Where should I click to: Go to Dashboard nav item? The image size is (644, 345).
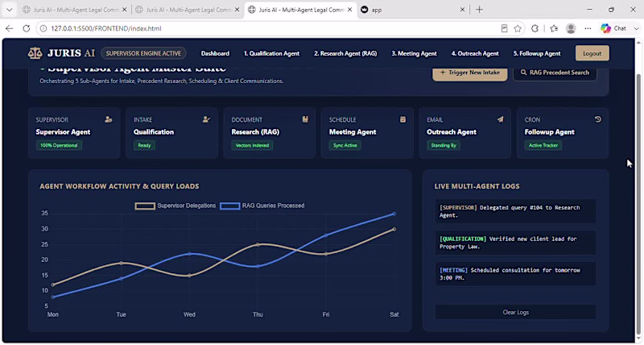(215, 53)
